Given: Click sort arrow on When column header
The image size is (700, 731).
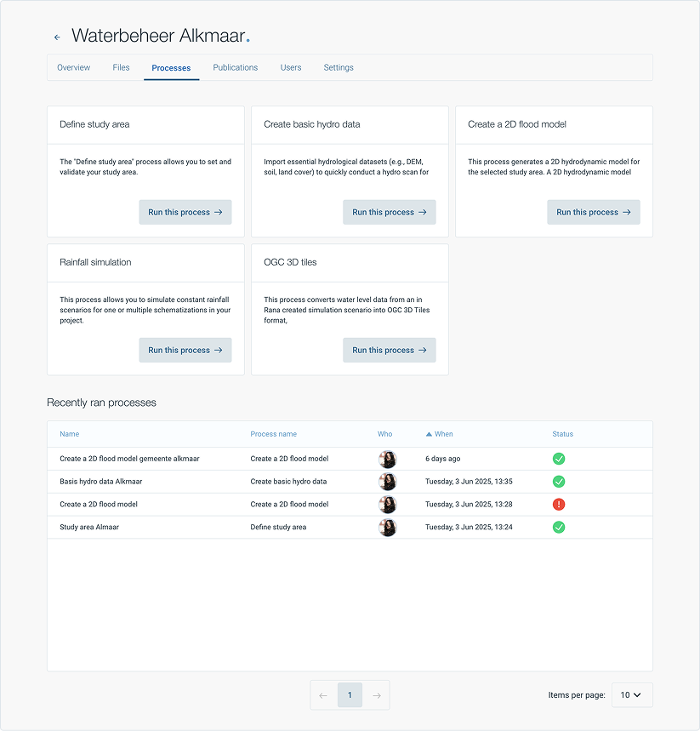Looking at the screenshot, I should click(x=430, y=434).
